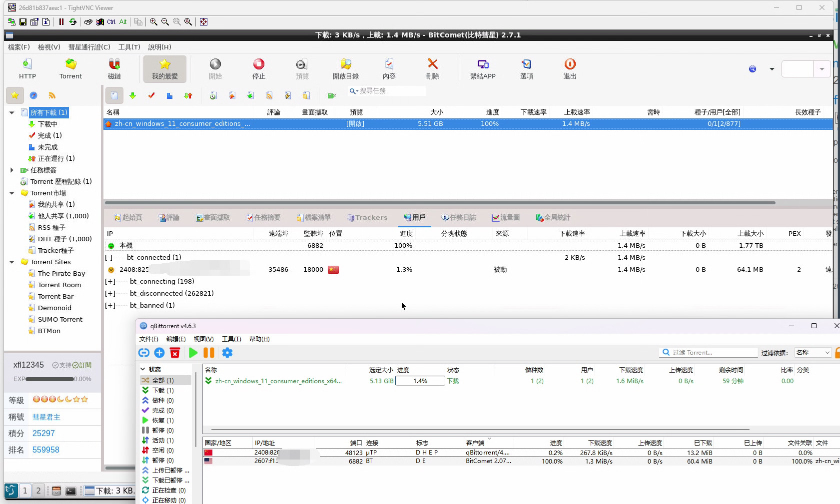Click the HTTP download icon in BitComet
This screenshot has height=504, width=840.
(27, 68)
